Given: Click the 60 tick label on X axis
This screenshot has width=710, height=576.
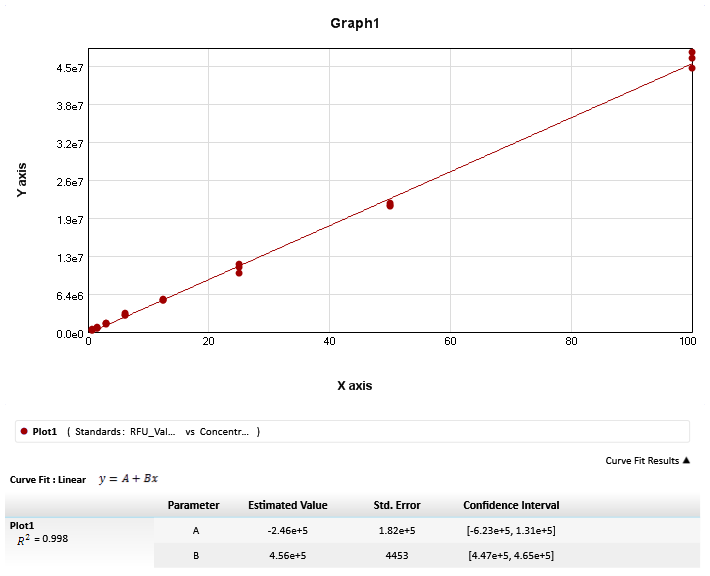Looking at the screenshot, I should (x=450, y=342).
